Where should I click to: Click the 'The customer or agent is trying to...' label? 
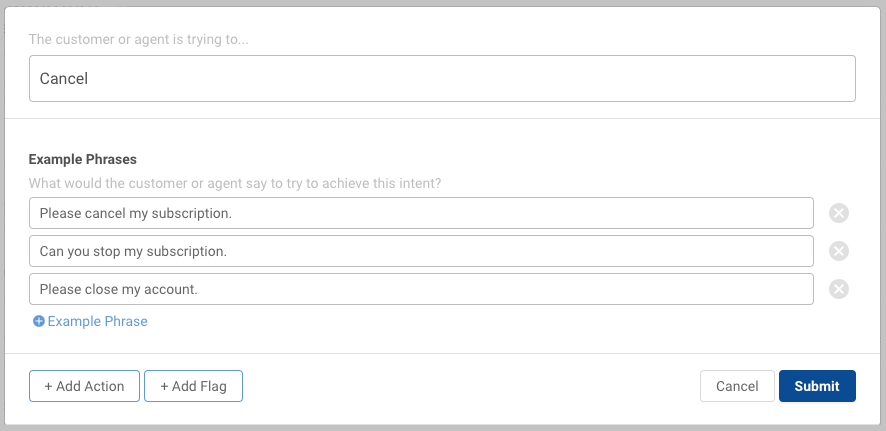(x=138, y=40)
